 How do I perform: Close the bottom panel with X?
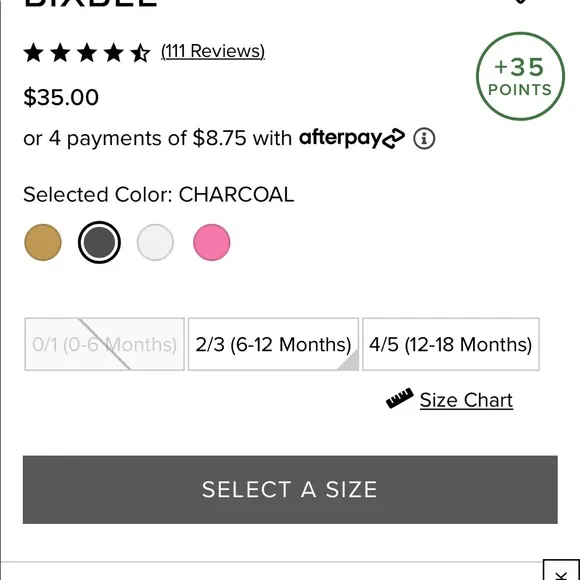pos(562,571)
